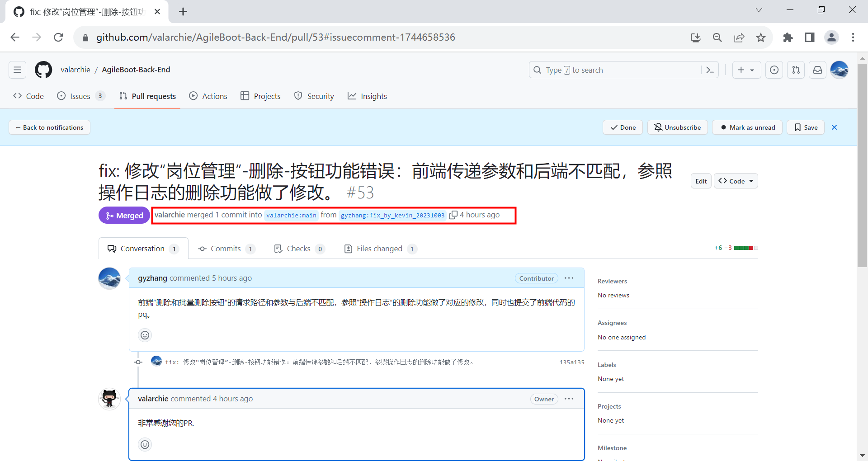Screen dimensions: 868x461
Task: Open the tab search chevron in Chrome
Action: coord(759,10)
